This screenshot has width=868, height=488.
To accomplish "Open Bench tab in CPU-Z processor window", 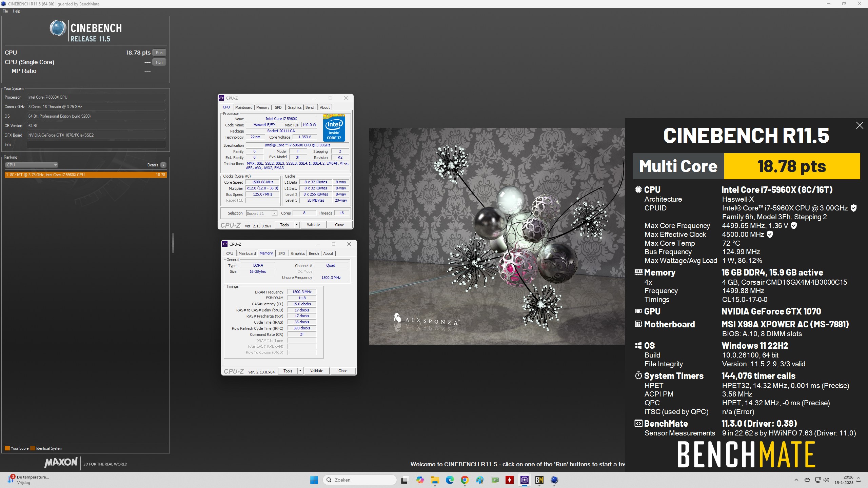I will coord(310,107).
